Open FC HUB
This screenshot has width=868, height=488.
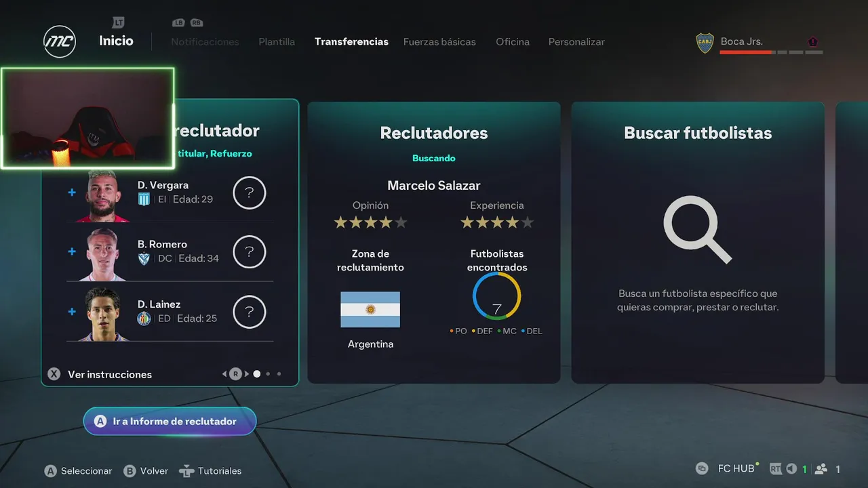(x=736, y=469)
